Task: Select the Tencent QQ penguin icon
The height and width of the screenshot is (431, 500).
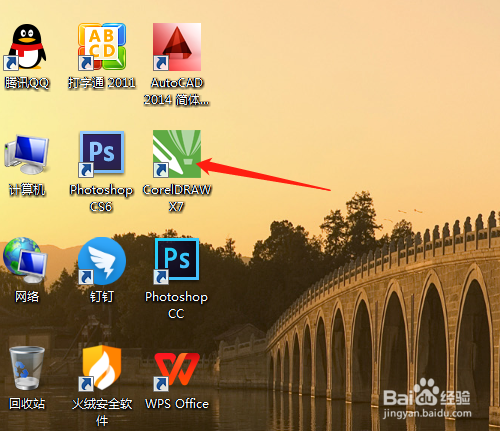Action: coord(26,47)
